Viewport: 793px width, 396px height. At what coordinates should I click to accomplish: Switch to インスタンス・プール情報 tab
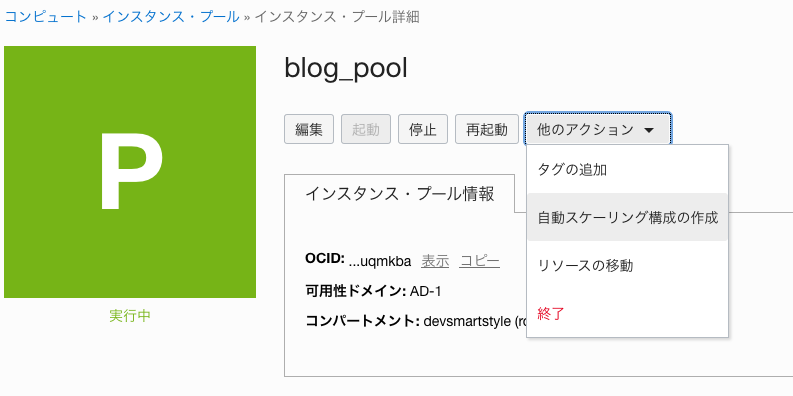tap(400, 194)
